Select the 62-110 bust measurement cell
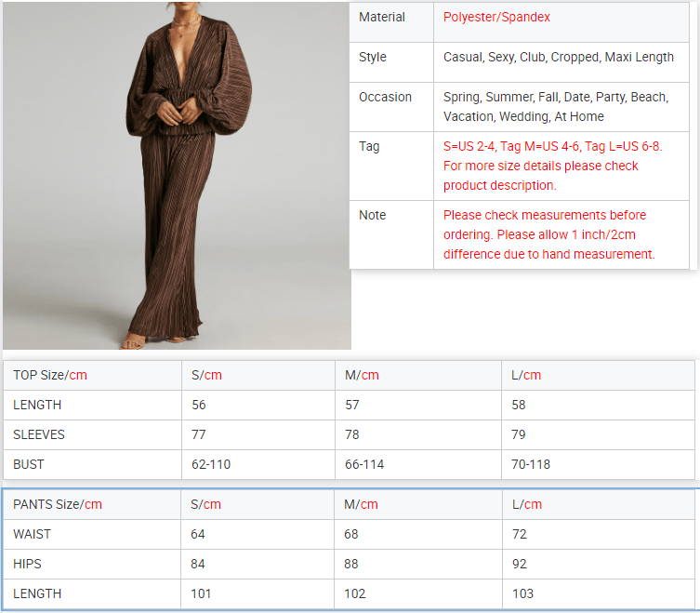This screenshot has height=613, width=700. click(214, 464)
